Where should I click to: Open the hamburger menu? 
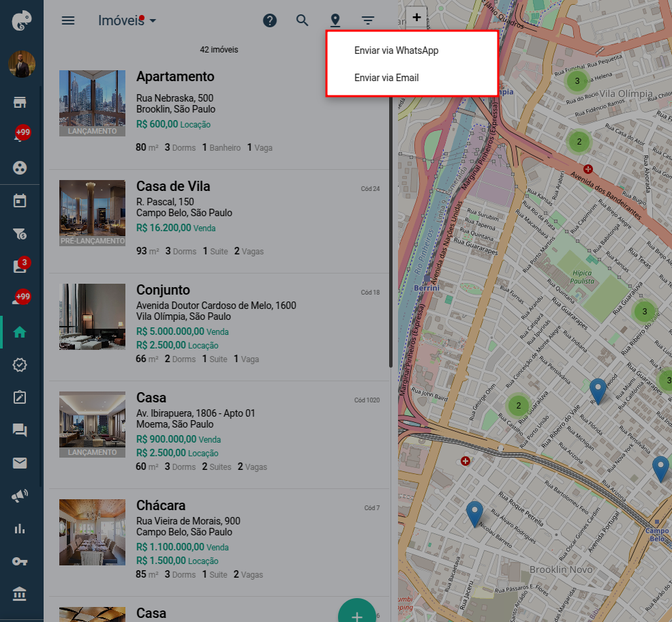(68, 20)
